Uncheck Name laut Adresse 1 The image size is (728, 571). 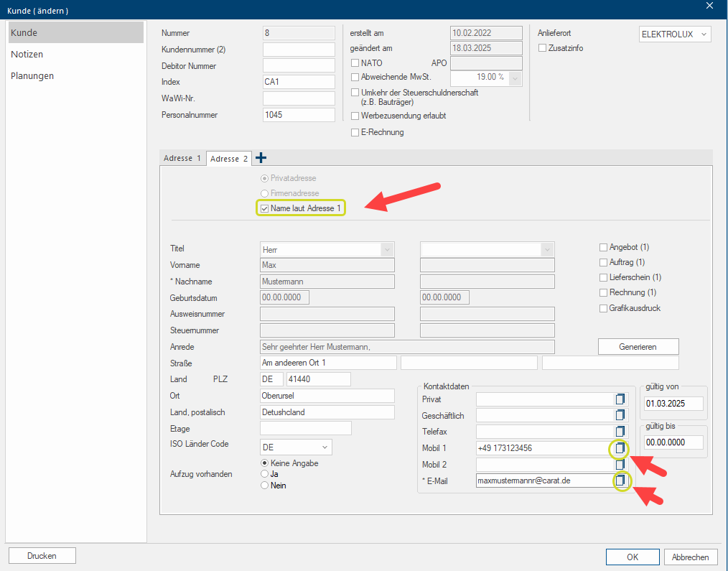point(265,208)
